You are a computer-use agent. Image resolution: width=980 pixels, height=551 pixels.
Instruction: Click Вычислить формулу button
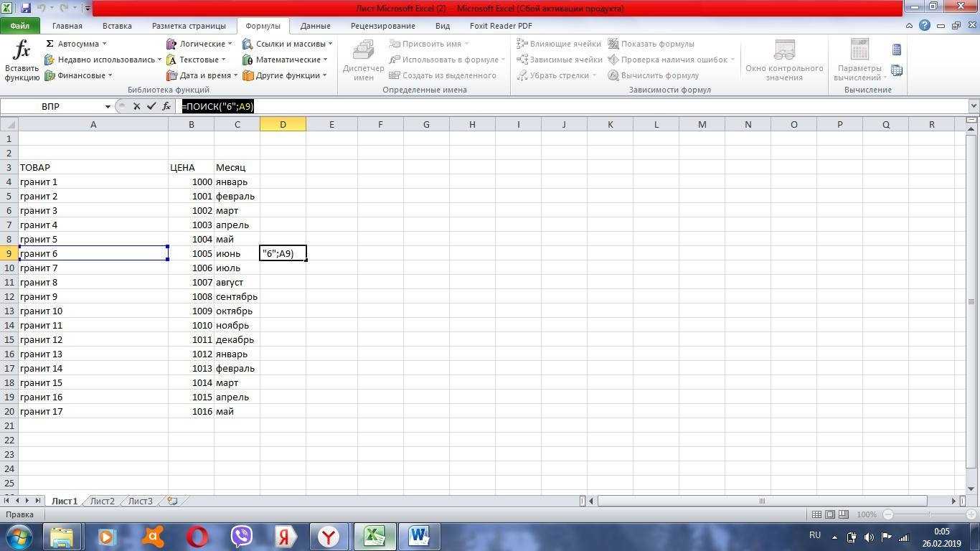pos(653,75)
